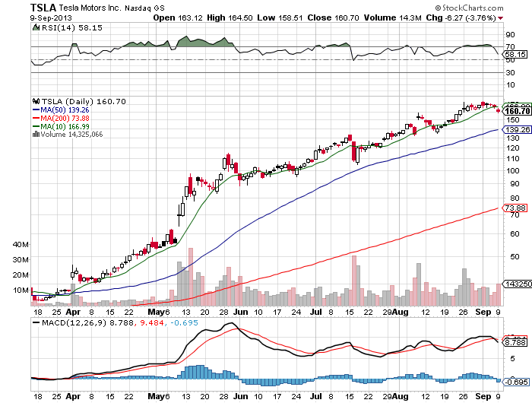Viewport: 532px width, 403px height.
Task: Click the red 9.484 MACD signal value
Action: 152,322
